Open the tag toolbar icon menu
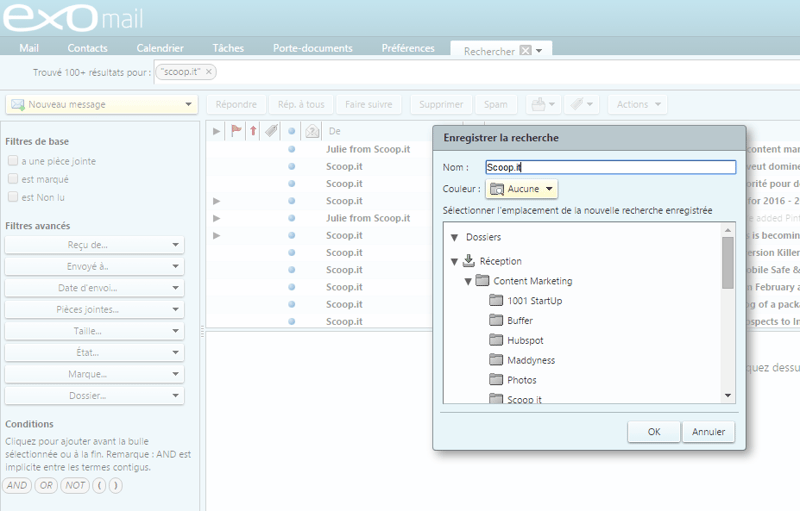The height and width of the screenshot is (511, 800). click(x=581, y=105)
